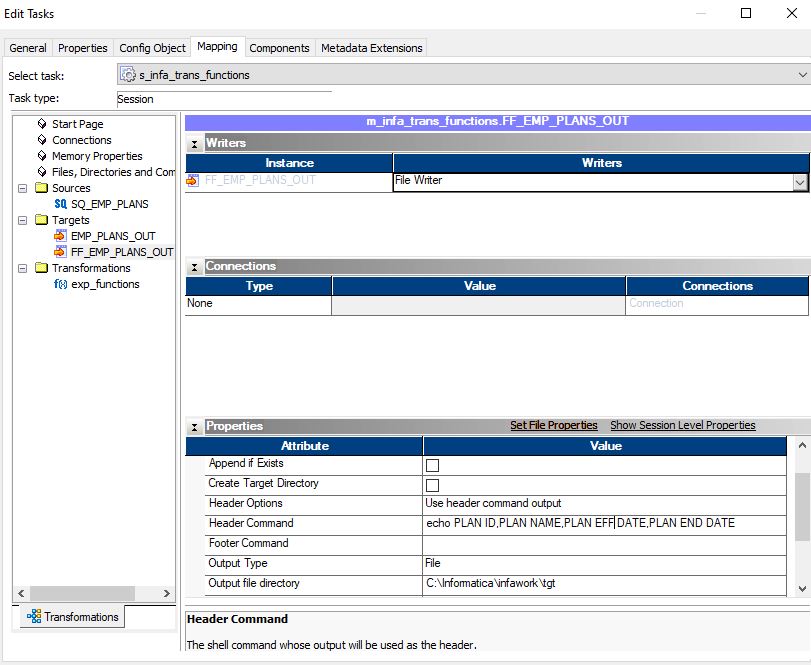Click the Transformations button at bottom left
Image resolution: width=811 pixels, height=665 pixels.
pos(72,616)
